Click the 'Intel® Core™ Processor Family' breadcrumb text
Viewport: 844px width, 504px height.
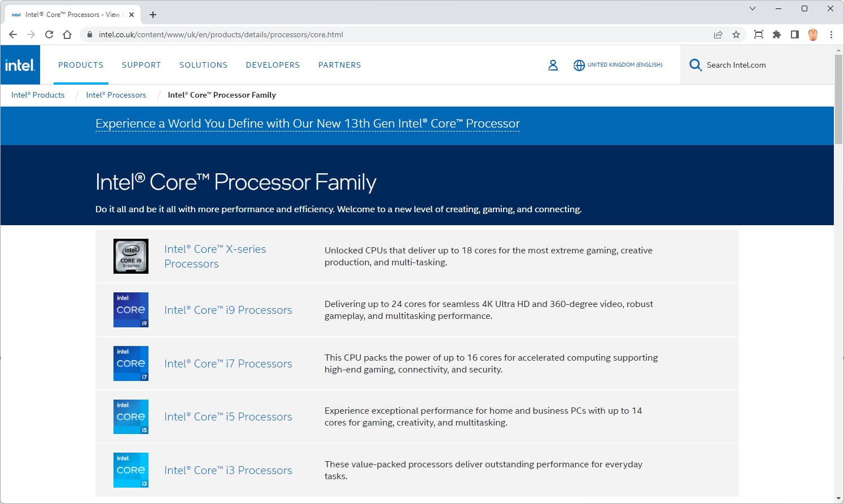(x=222, y=95)
